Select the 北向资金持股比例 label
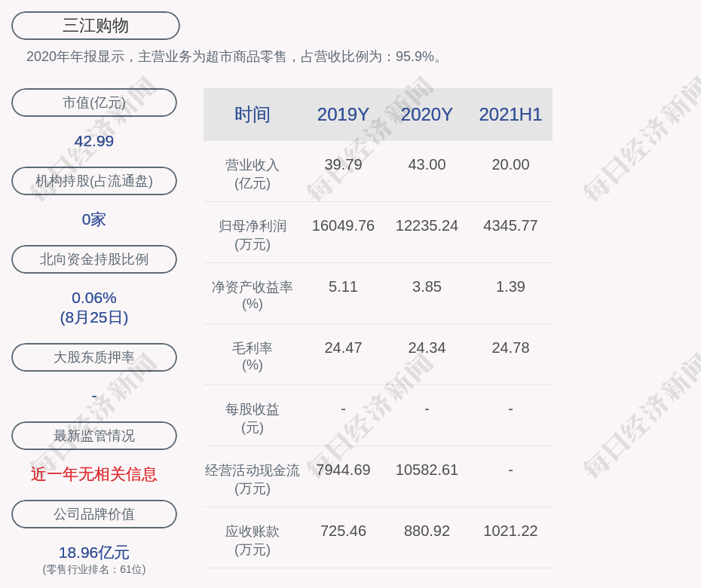 point(94,259)
